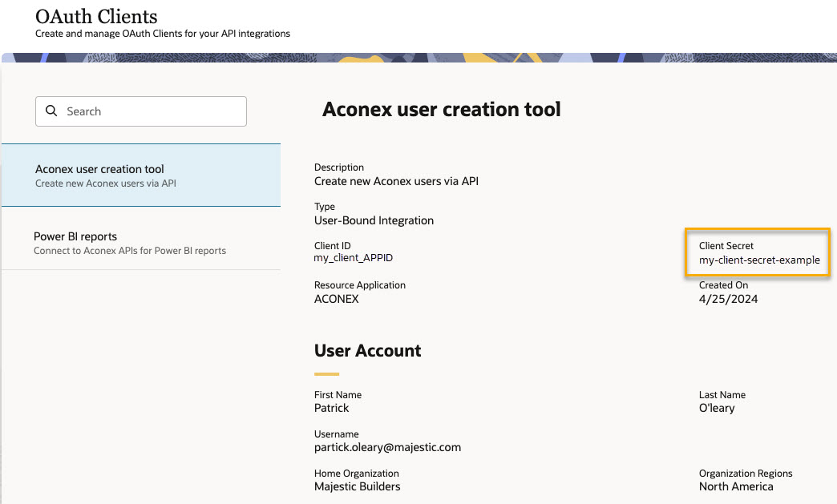Click the OAuth Clients page title
Viewport: 837px width, 504px height.
96,17
